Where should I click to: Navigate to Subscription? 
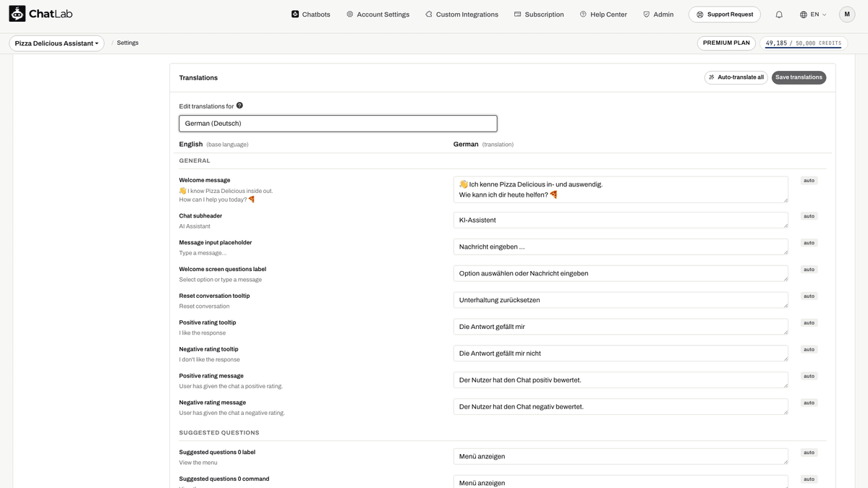click(539, 14)
